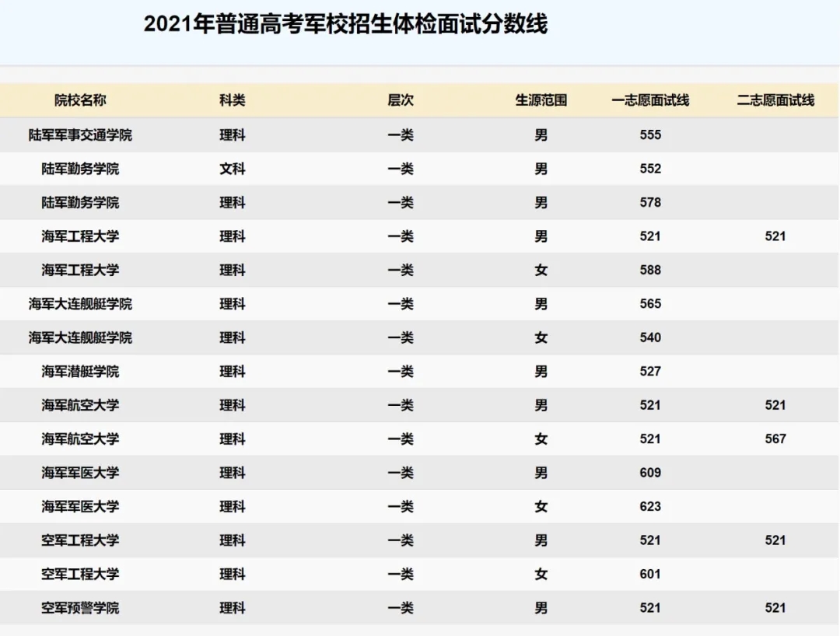
Task: Click 一志愿面试线 521 in the 567 row
Action: click(x=650, y=439)
